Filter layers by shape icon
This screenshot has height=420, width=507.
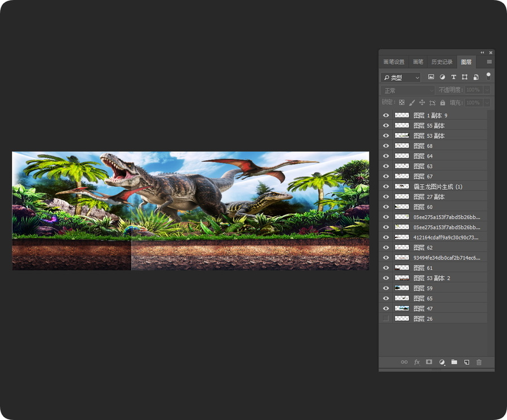[x=465, y=77]
